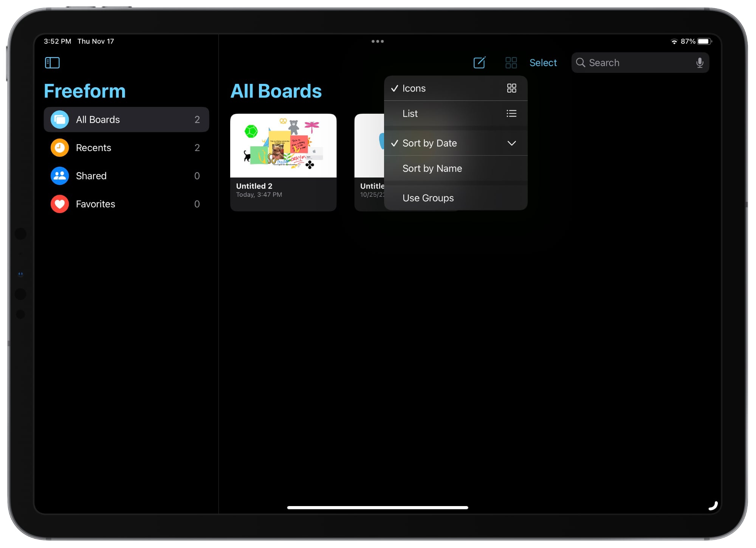
Task: Click the new board compose icon
Action: [x=480, y=63]
